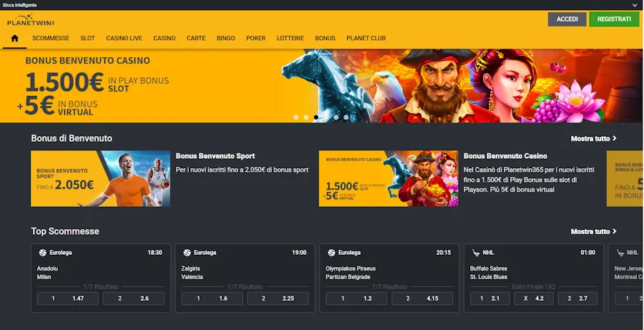Open the Casino Live menu item
Image resolution: width=644 pixels, height=330 pixels.
(x=124, y=38)
